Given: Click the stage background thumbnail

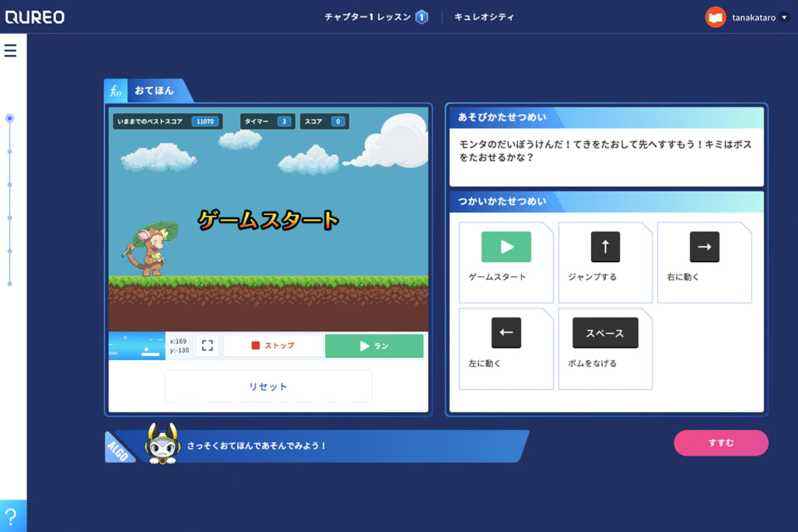Looking at the screenshot, I should pos(137,345).
